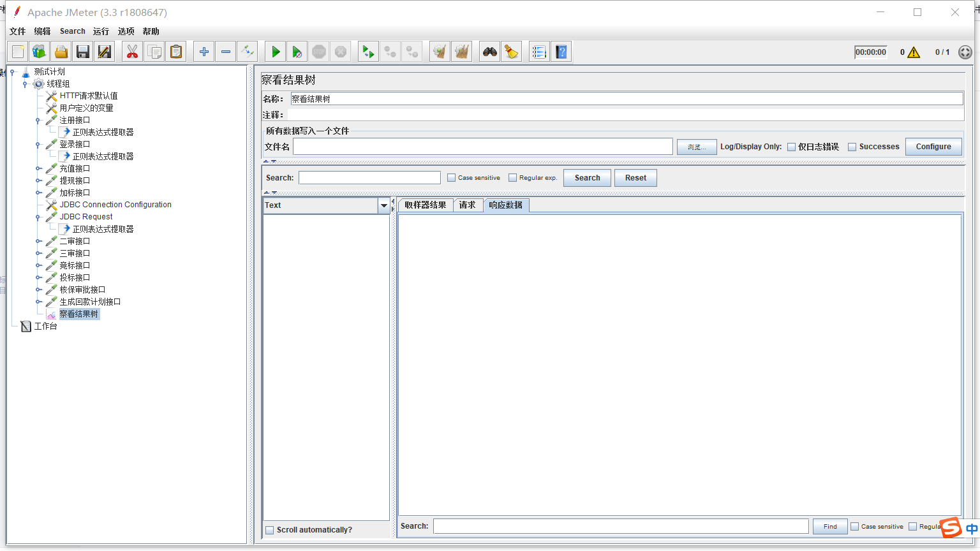Tick the Successes checkbox
Image resolution: width=980 pixels, height=551 pixels.
pos(852,147)
